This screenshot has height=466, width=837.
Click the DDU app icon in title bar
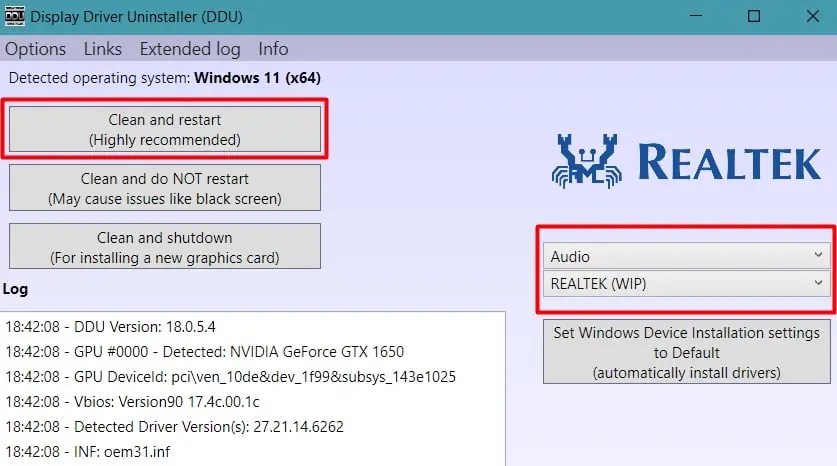click(x=14, y=16)
